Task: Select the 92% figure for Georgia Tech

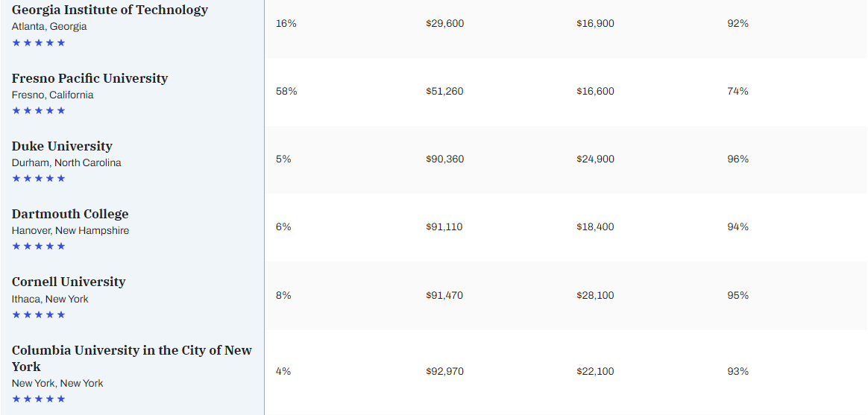Action: (x=738, y=23)
